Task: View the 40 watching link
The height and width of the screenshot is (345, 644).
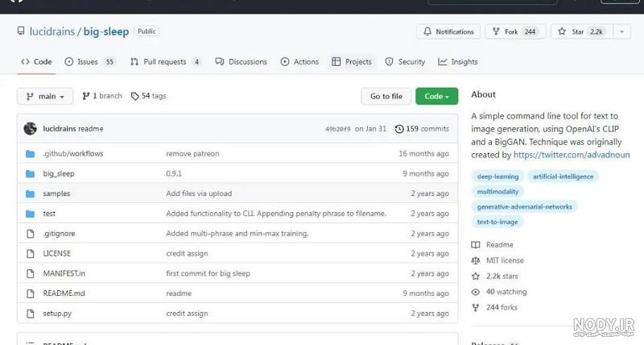Action: (499, 292)
